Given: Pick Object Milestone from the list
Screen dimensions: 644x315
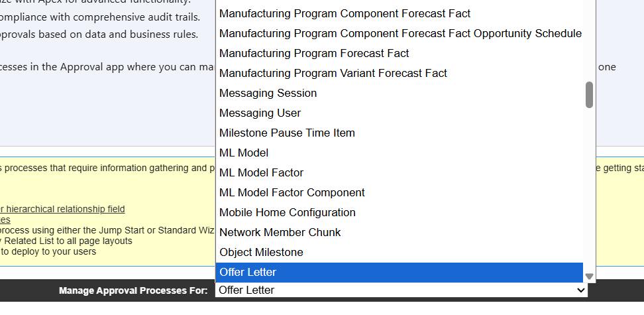Looking at the screenshot, I should 261,252.
